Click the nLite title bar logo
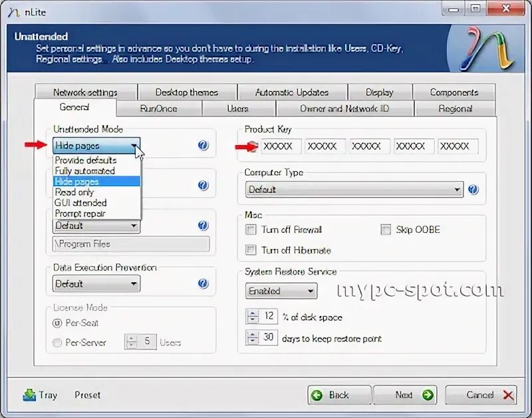 pos(13,13)
